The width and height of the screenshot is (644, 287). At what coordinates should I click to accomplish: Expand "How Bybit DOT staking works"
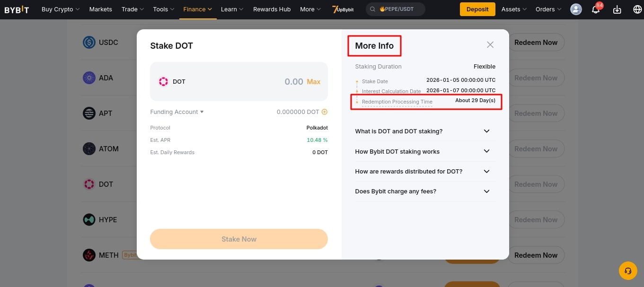coord(486,151)
